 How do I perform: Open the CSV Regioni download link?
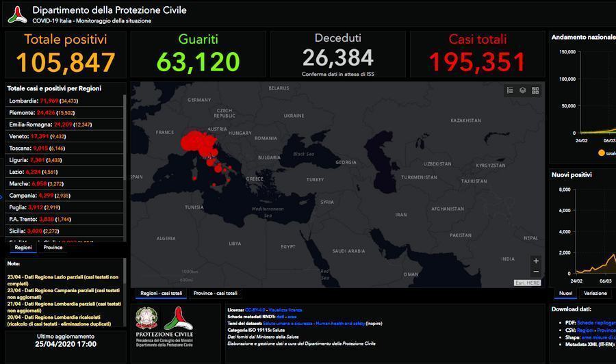[x=585, y=330]
